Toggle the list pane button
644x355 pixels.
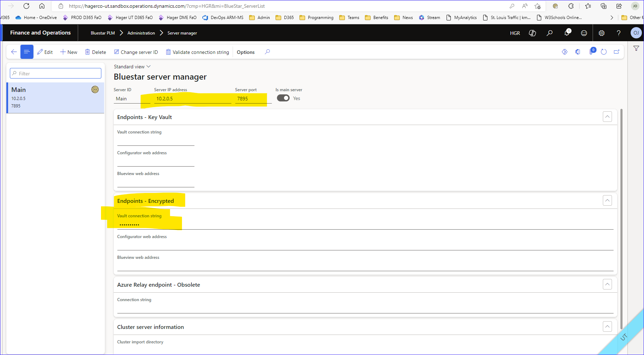point(27,52)
